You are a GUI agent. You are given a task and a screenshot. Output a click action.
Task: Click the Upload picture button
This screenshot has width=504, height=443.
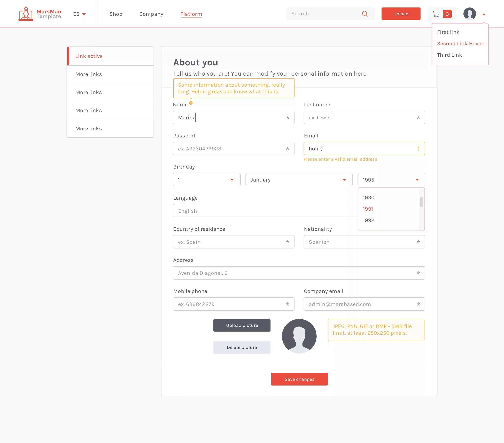242,325
